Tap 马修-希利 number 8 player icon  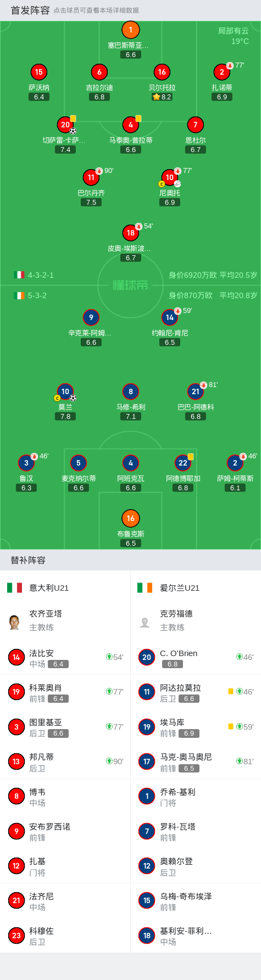[x=130, y=391]
